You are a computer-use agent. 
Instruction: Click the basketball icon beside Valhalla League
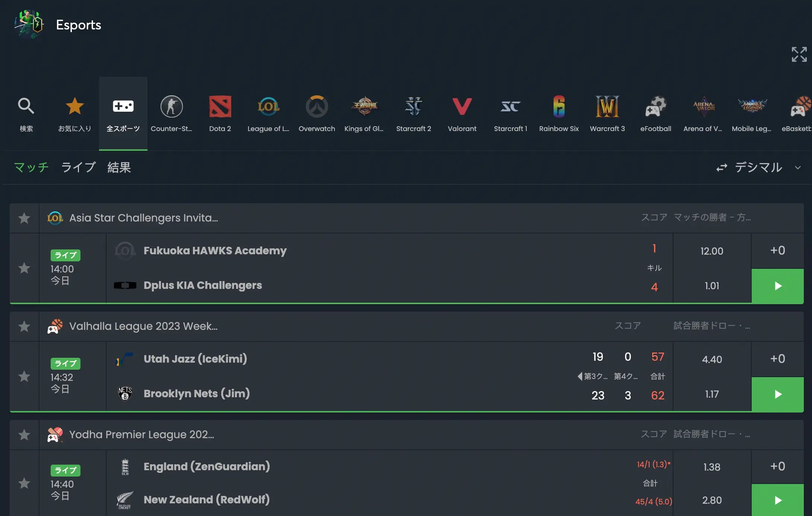[55, 326]
